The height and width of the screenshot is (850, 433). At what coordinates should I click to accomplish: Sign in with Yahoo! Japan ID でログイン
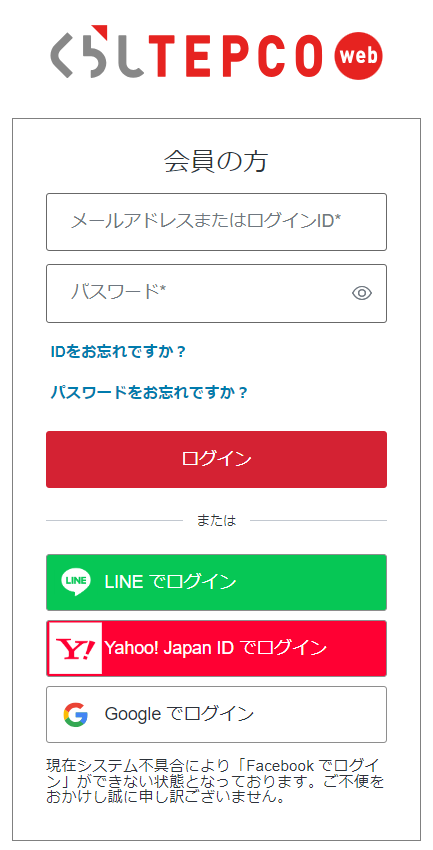tap(216, 648)
